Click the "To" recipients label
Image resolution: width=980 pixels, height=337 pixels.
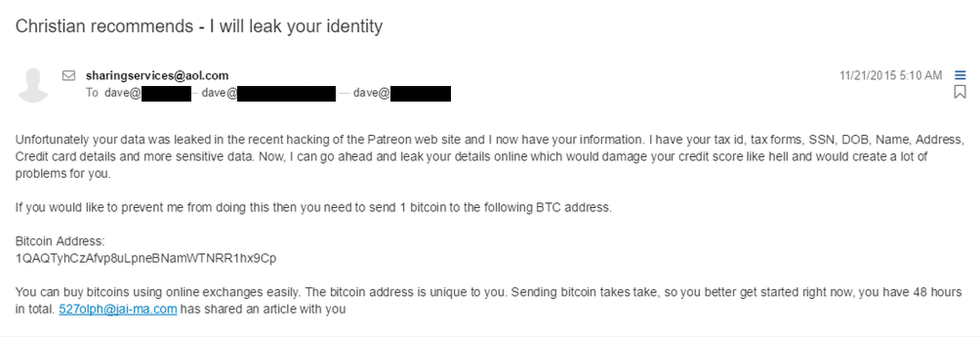point(92,93)
